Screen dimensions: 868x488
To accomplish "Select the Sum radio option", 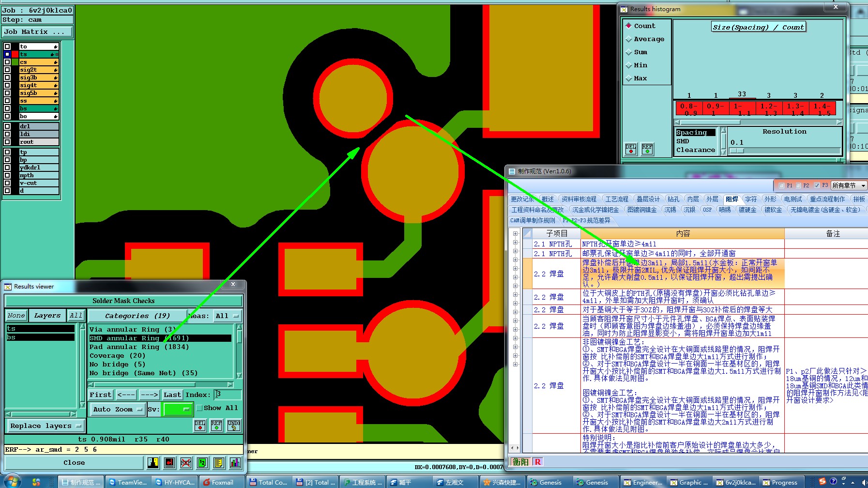I will click(629, 52).
